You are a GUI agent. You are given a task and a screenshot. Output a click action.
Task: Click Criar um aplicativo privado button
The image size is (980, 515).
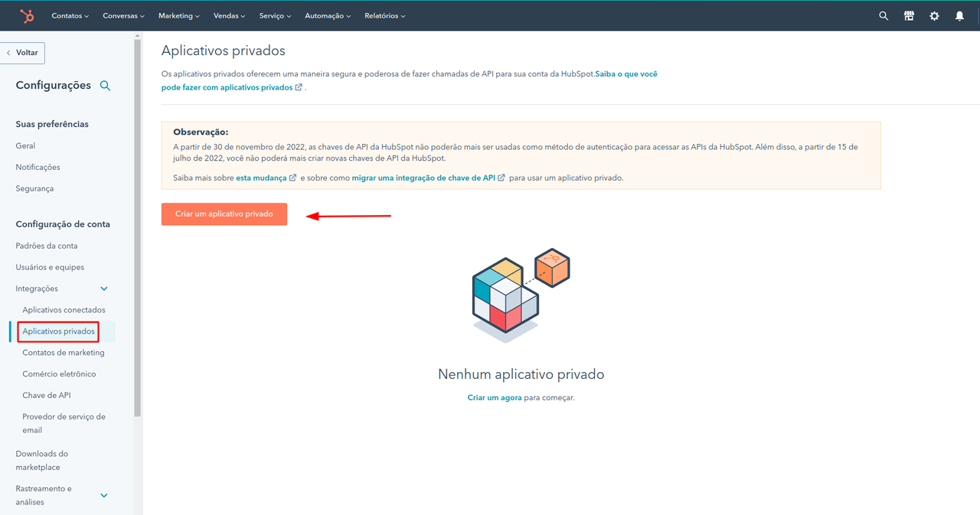click(x=224, y=214)
